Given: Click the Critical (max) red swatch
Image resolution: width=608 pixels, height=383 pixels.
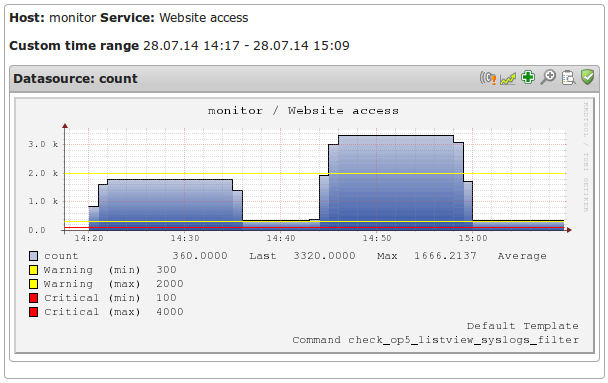Looking at the screenshot, I should (33, 312).
